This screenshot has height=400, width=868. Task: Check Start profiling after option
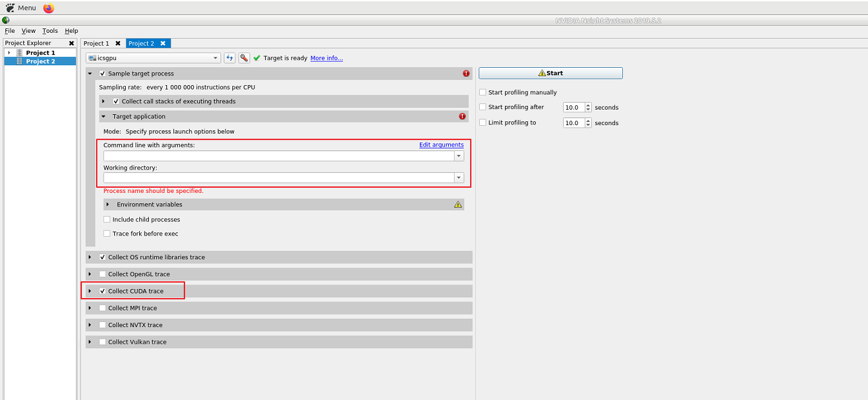(483, 107)
